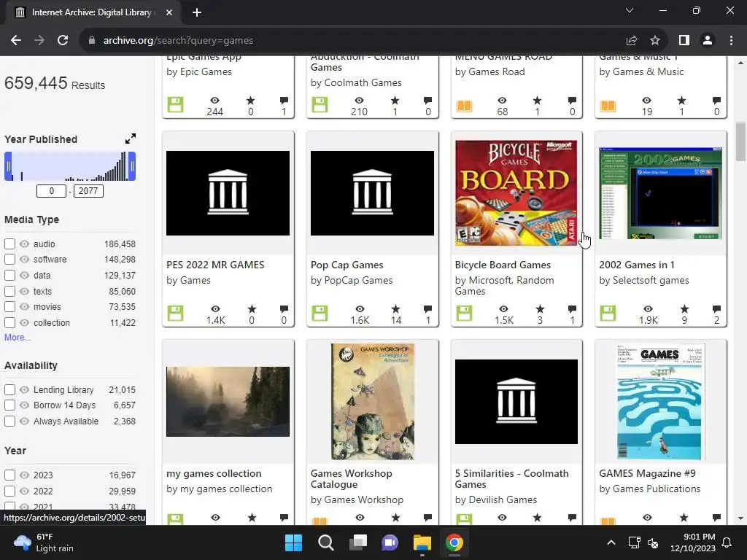The height and width of the screenshot is (560, 747).
Task: Check the software media type checkbox
Action: (9, 260)
